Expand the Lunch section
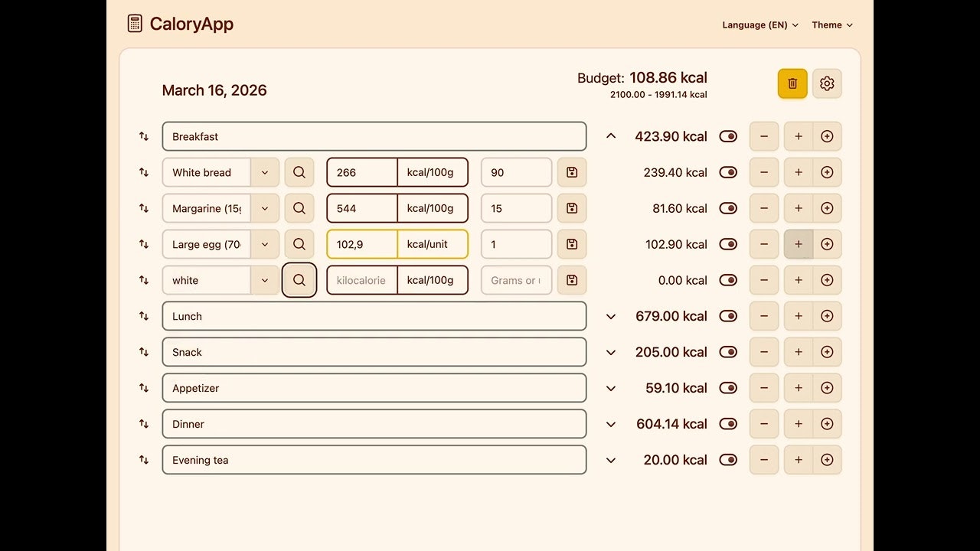 pyautogui.click(x=611, y=316)
